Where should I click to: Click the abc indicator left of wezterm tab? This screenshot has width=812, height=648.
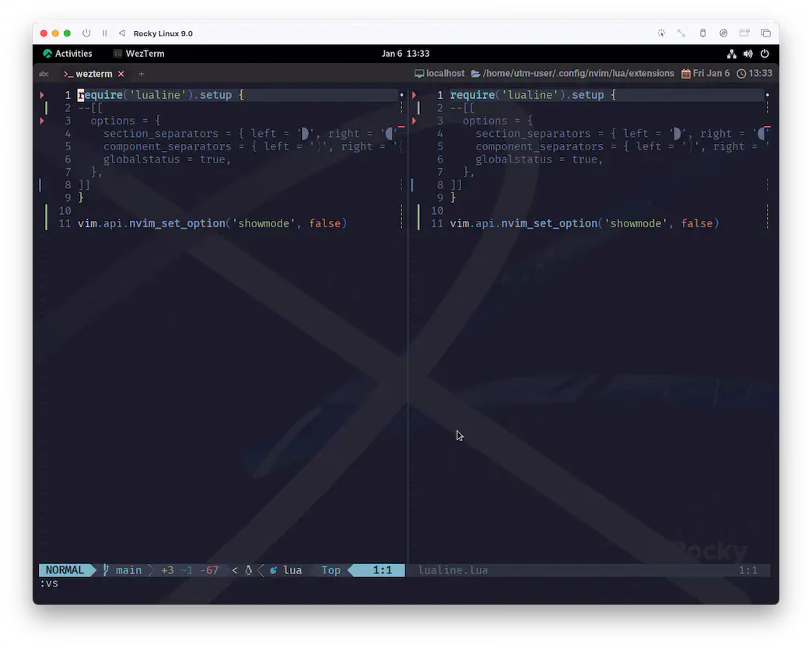pos(44,74)
